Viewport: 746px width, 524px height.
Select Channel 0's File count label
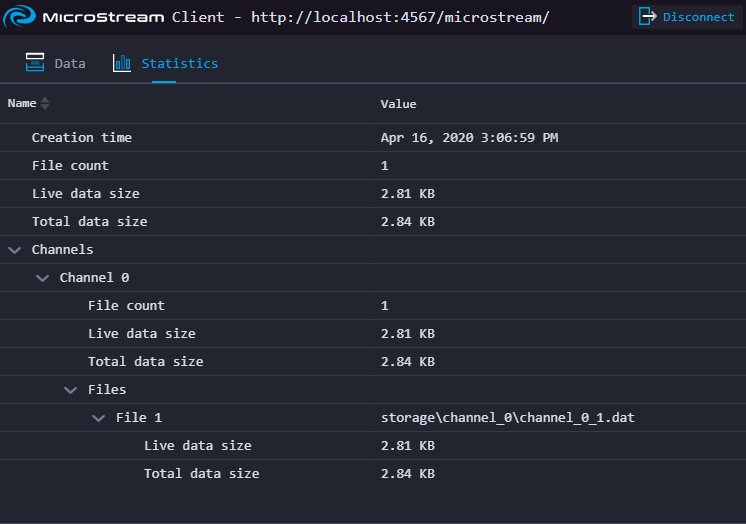point(126,306)
